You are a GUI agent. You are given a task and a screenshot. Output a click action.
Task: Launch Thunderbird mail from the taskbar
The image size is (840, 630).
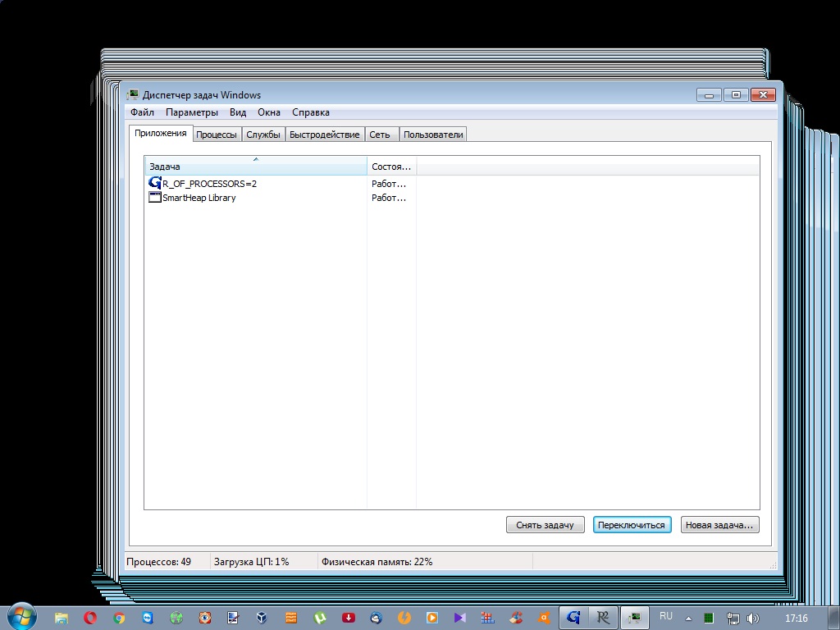click(376, 618)
